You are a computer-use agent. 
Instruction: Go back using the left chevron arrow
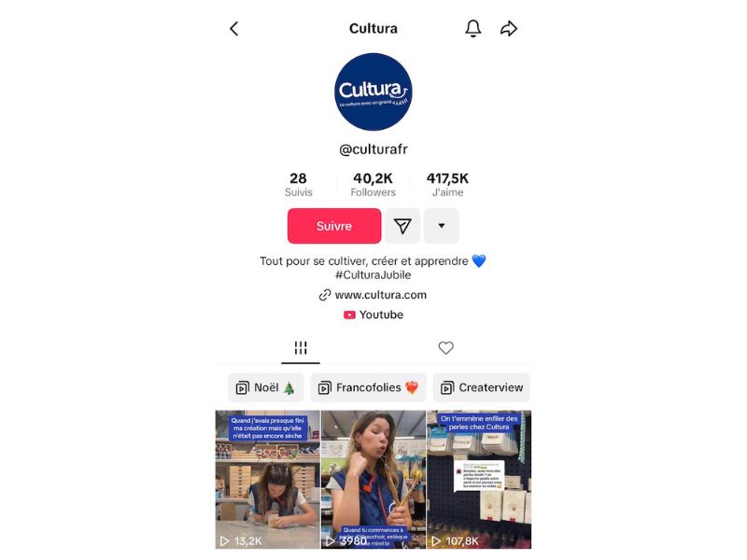click(x=234, y=29)
